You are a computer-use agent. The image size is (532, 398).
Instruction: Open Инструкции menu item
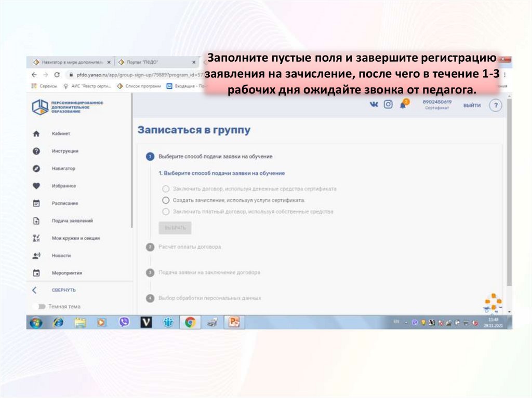point(65,151)
